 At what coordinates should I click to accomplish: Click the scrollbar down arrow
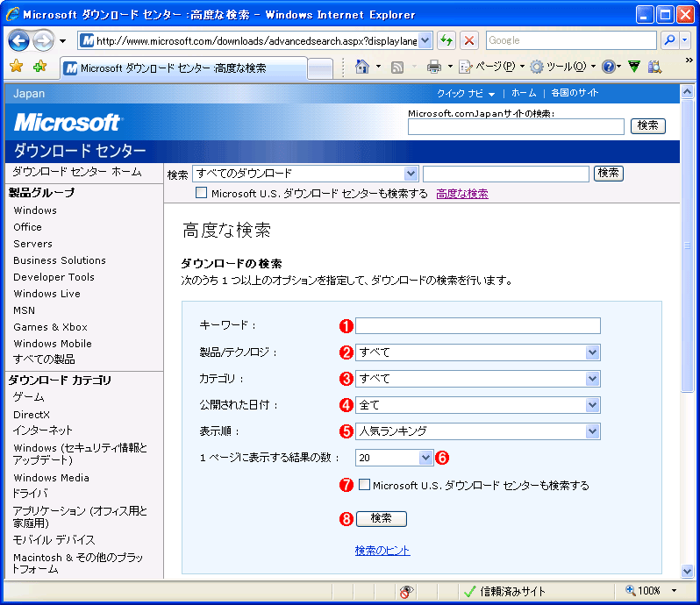(687, 571)
